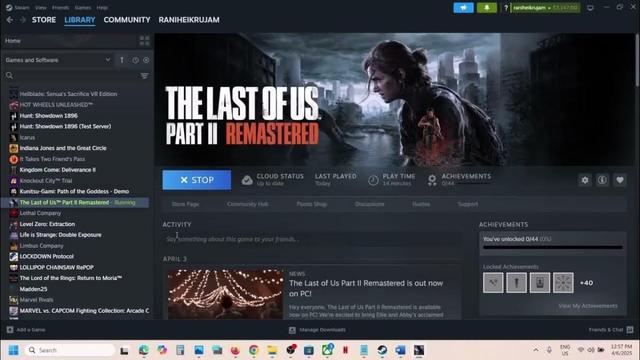The width and height of the screenshot is (640, 360).
Task: Select LOLLIPOP CHAINSAW RePOP
Action: pos(56,267)
